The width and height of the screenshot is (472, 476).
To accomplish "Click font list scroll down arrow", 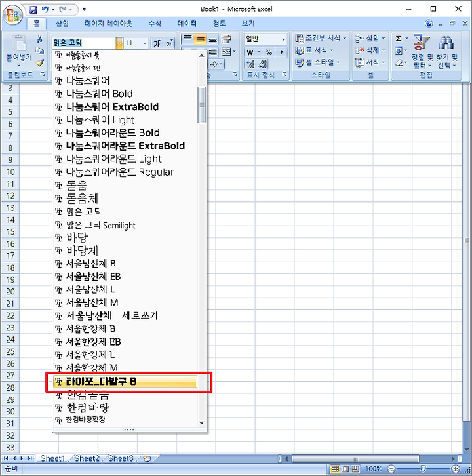I will tap(201, 423).
